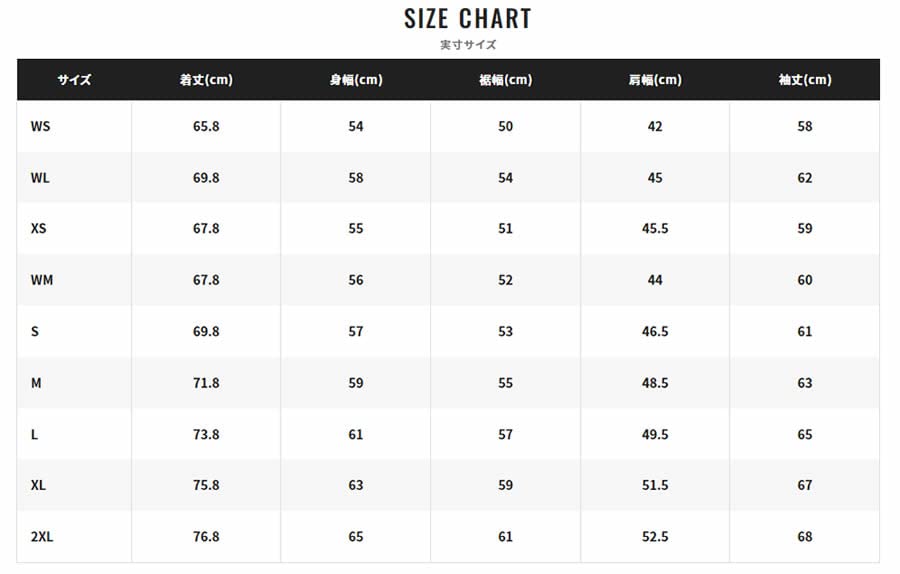The image size is (900, 574).
Task: Click the WL size row label
Action: pyautogui.click(x=40, y=178)
